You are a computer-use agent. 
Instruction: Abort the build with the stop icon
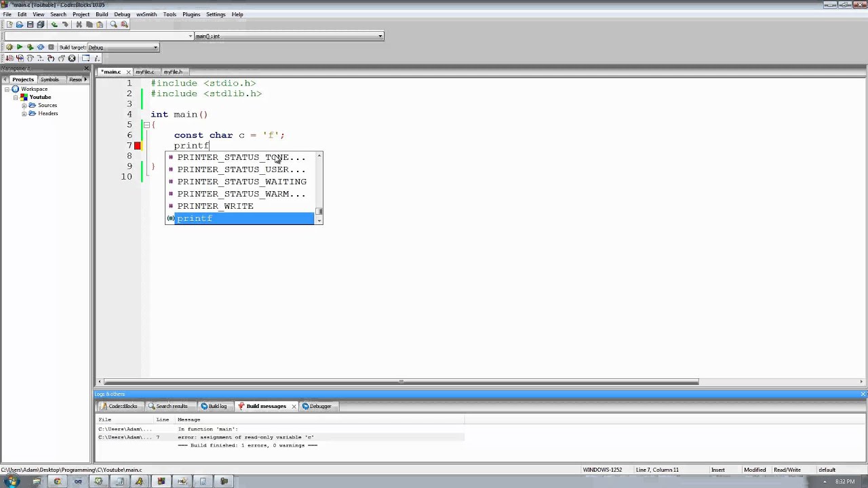tap(51, 47)
